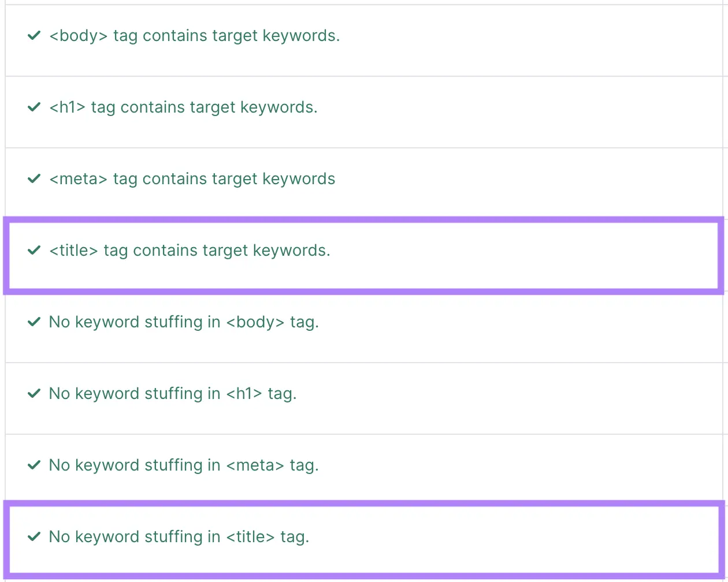Viewport: 728px width, 582px height.
Task: Click the checkmark beside '<h1> tag contains target keywords'
Action: 34,107
